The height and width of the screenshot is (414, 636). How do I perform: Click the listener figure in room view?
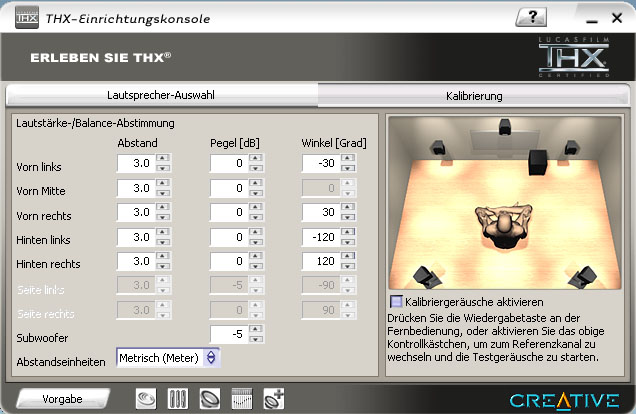(x=504, y=225)
